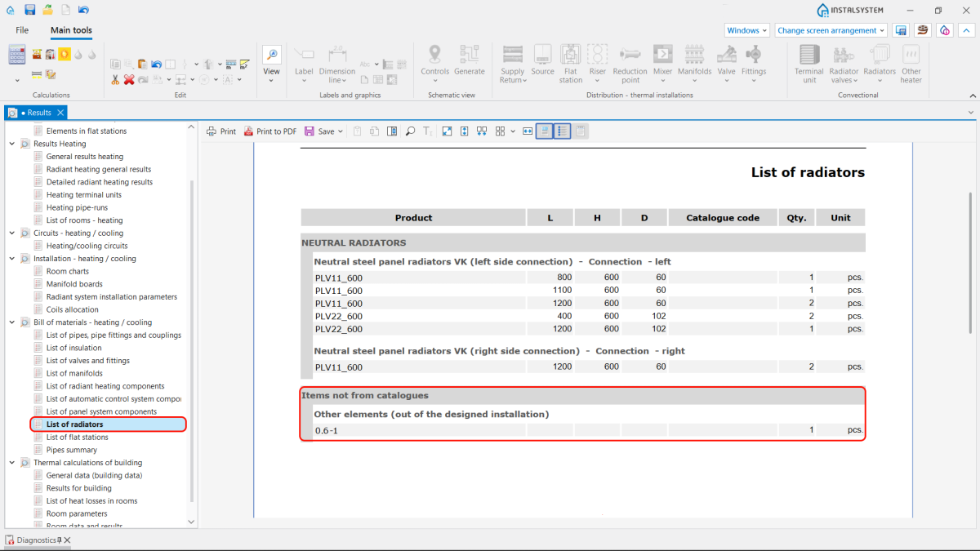The image size is (980, 551).
Task: Click the red X delete icon
Action: [129, 79]
